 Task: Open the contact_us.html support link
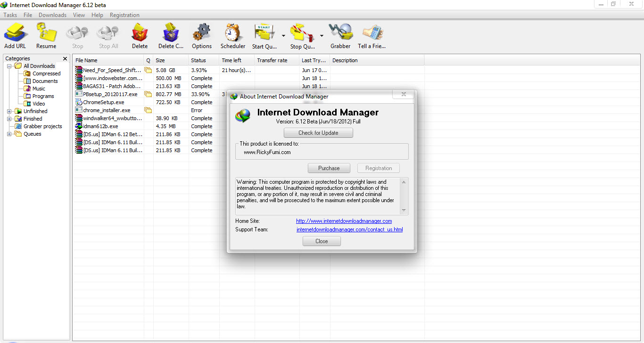coord(349,229)
